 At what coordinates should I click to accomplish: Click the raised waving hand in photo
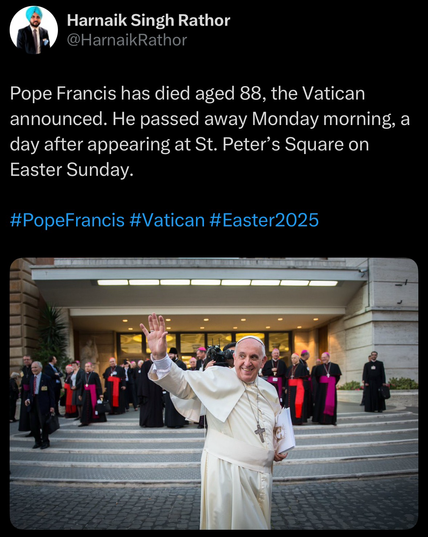pos(155,336)
